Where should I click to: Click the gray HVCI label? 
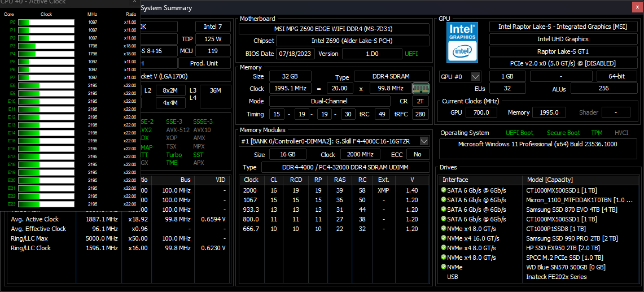point(621,133)
